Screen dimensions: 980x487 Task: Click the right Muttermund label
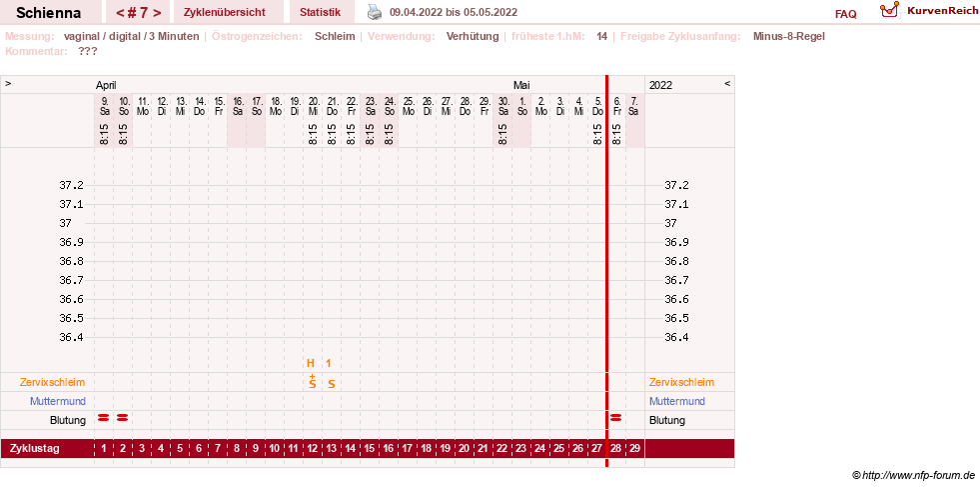click(677, 401)
